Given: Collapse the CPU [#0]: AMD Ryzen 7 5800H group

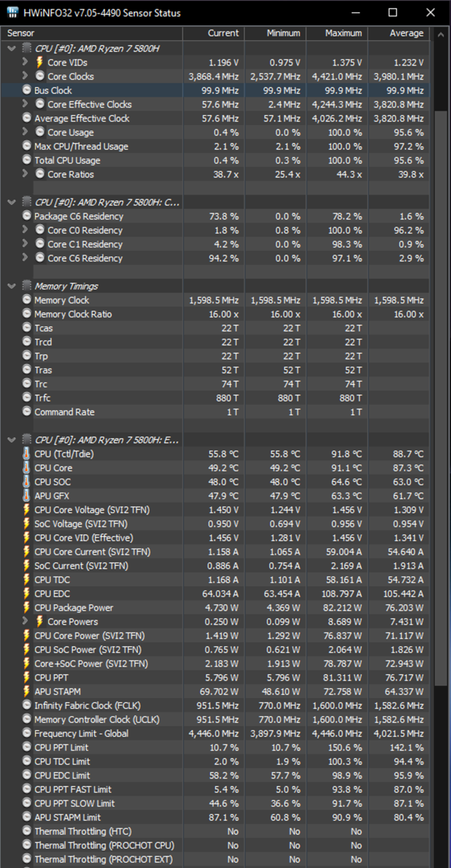Looking at the screenshot, I should pos(11,48).
